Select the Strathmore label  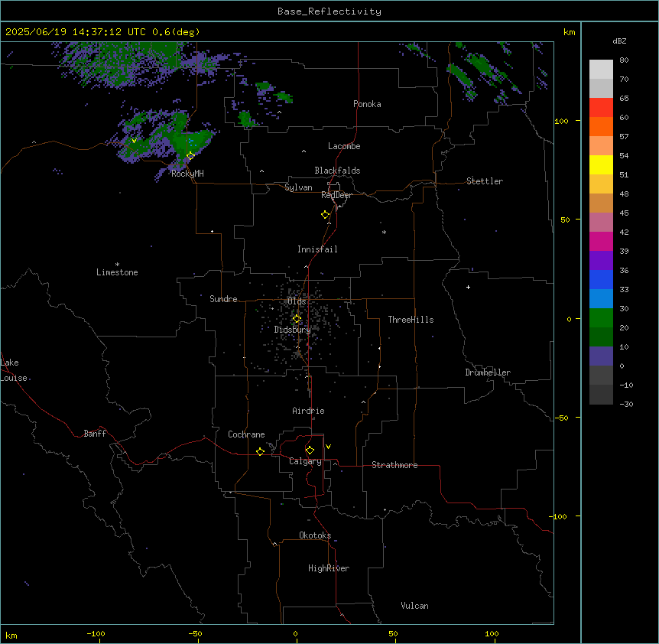(394, 465)
